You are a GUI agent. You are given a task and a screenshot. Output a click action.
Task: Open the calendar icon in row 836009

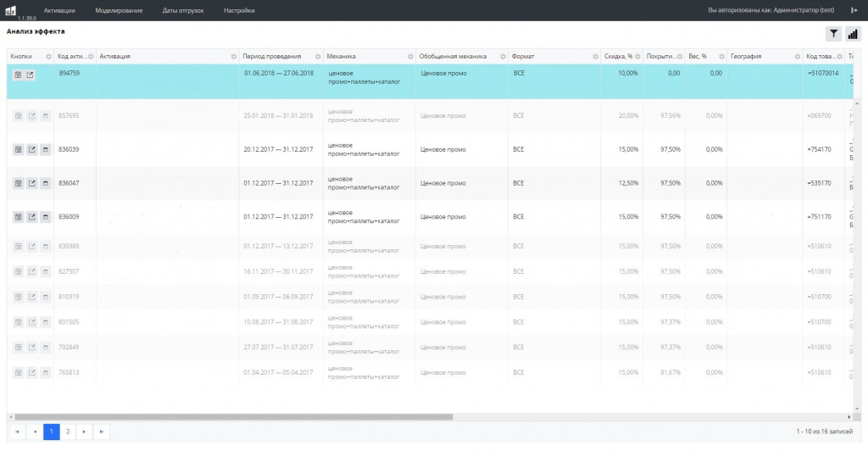click(19, 217)
